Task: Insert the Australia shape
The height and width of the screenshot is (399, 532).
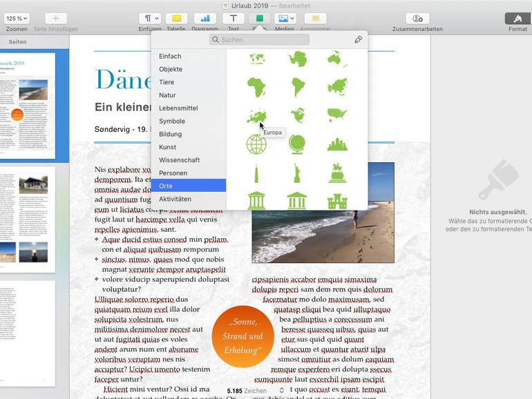Action: coord(337,59)
